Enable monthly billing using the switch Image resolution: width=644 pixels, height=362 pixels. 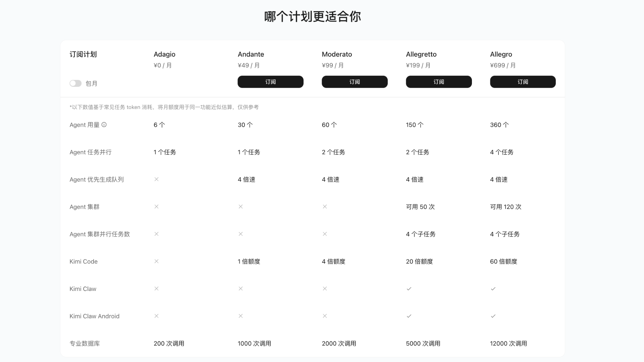(75, 83)
